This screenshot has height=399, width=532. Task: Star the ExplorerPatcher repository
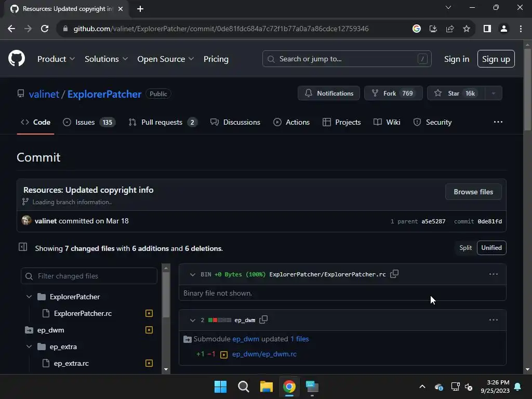456,94
